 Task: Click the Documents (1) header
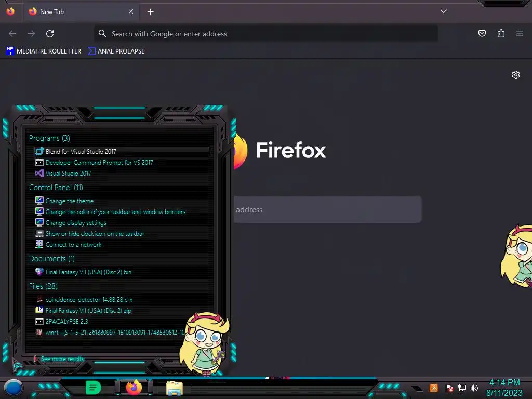(51, 259)
